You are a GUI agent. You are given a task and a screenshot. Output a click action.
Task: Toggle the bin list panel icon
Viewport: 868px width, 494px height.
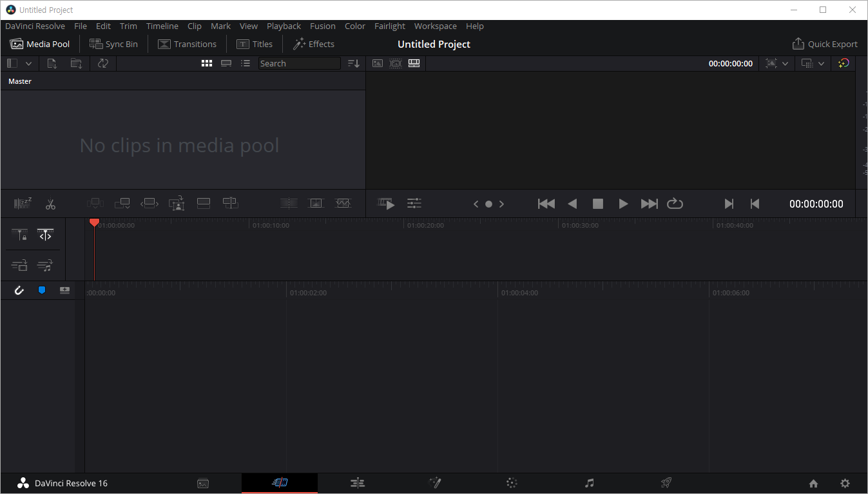click(x=12, y=63)
